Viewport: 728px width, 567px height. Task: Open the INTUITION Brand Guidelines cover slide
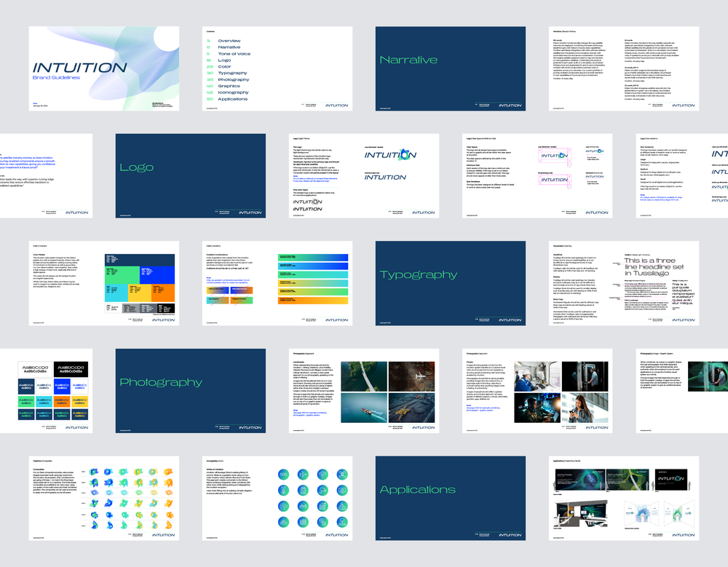(x=103, y=68)
